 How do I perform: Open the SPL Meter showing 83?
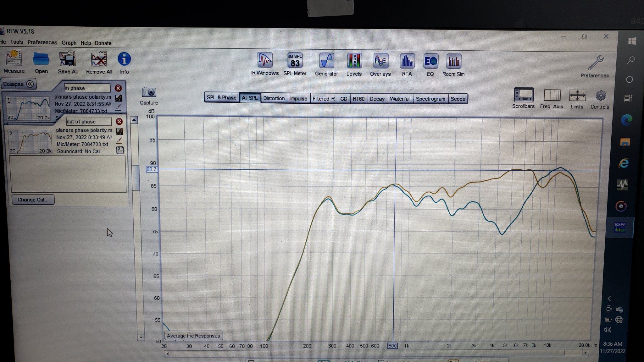click(295, 64)
